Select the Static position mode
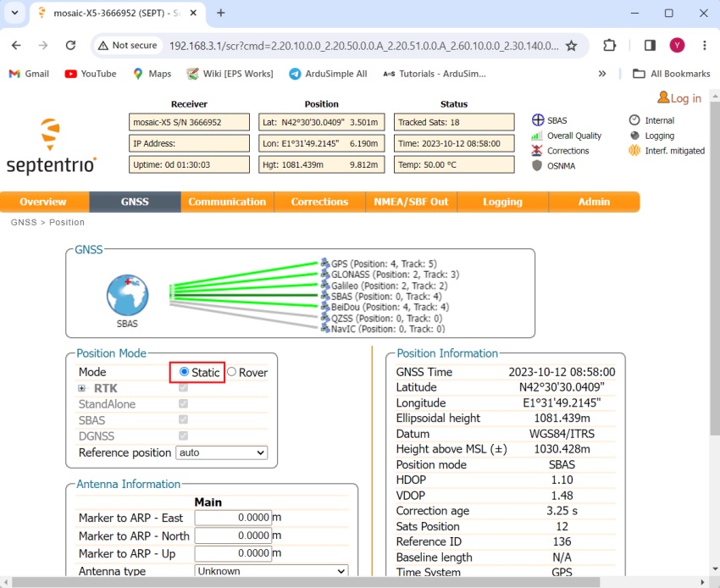 pos(185,372)
